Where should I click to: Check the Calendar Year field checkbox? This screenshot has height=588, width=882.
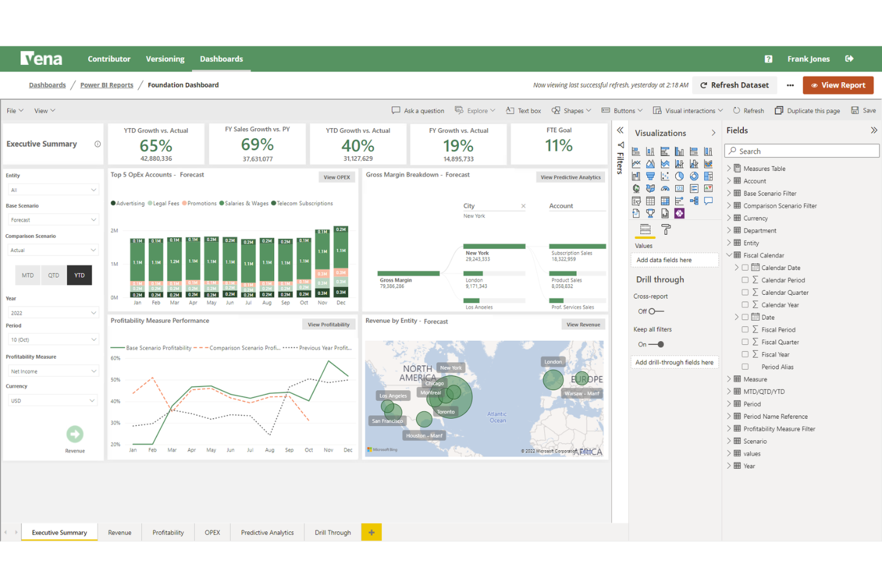click(745, 304)
